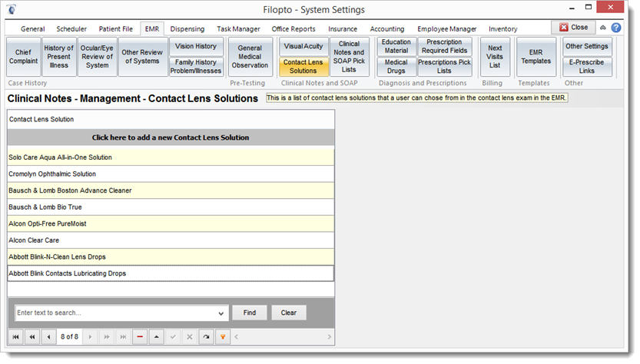The width and height of the screenshot is (640, 364).
Task: Open the orange filter funnel icon
Action: coord(223,336)
